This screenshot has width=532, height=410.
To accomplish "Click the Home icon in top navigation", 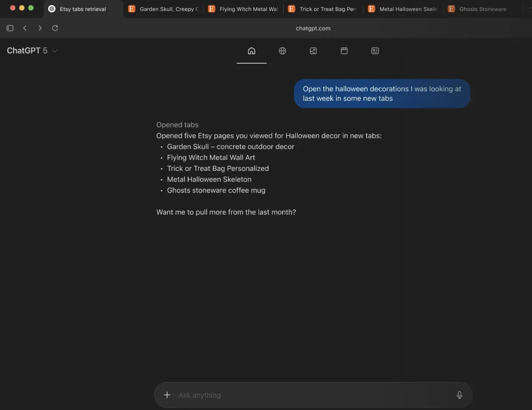I will (252, 51).
